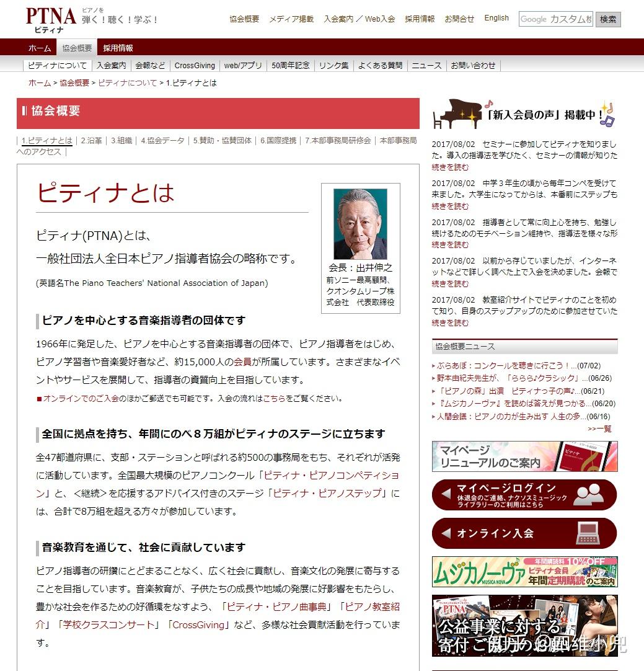This screenshot has height=671, width=644.
Task: Open 学校クラスコンサート link
Action: pyautogui.click(x=108, y=624)
